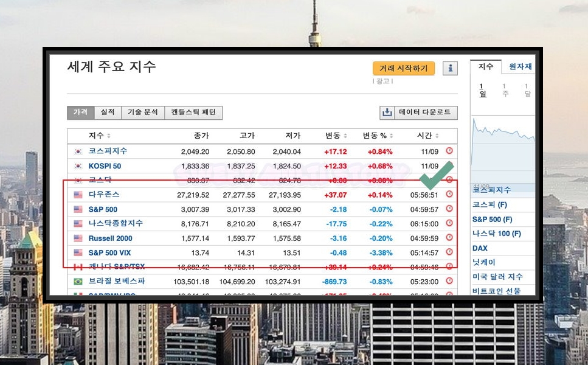This screenshot has width=588, height=365.
Task: Click KOSPI 50 percent change +0.68%
Action: pos(380,166)
